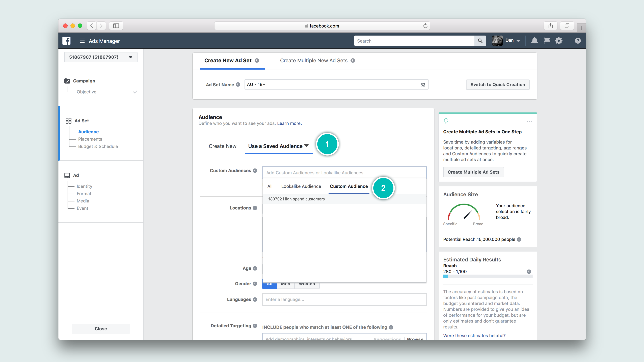Show info for Create Multiple New Ad Sets
The width and height of the screenshot is (644, 362).
[353, 61]
